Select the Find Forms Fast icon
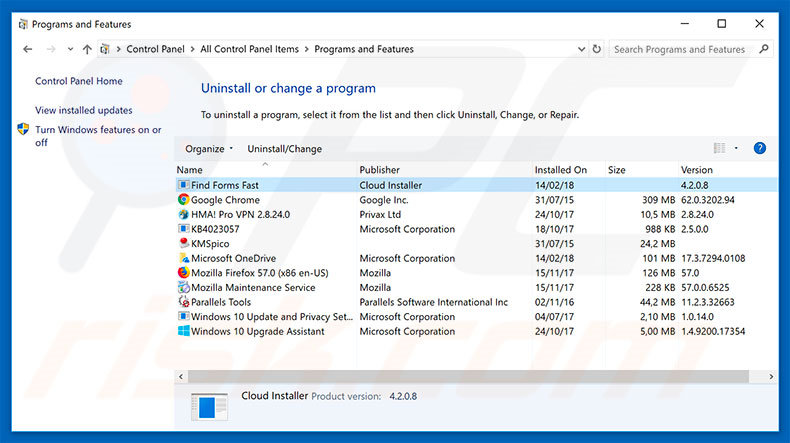The width and height of the screenshot is (790, 443). (x=184, y=185)
